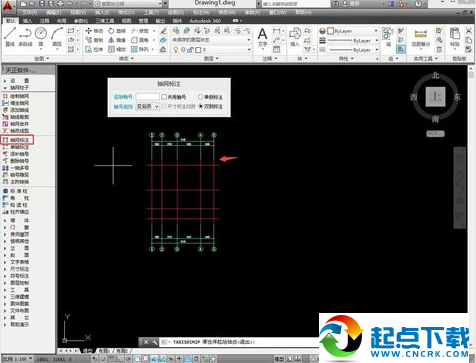Select the Circle (圆) drawing tool

click(41, 36)
